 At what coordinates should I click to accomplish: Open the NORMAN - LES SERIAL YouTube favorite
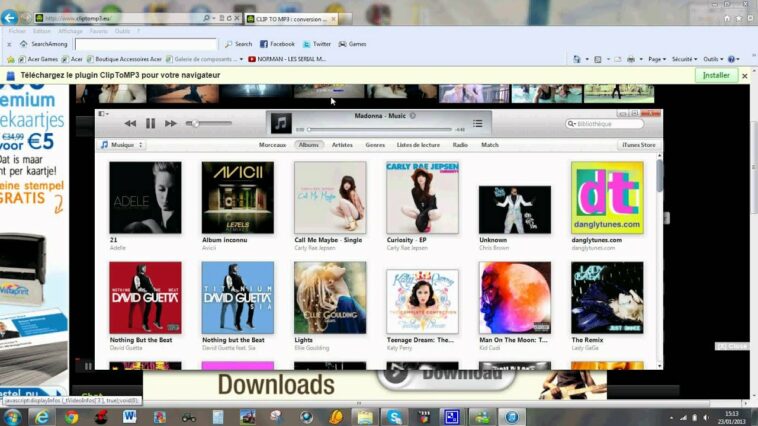(x=287, y=59)
